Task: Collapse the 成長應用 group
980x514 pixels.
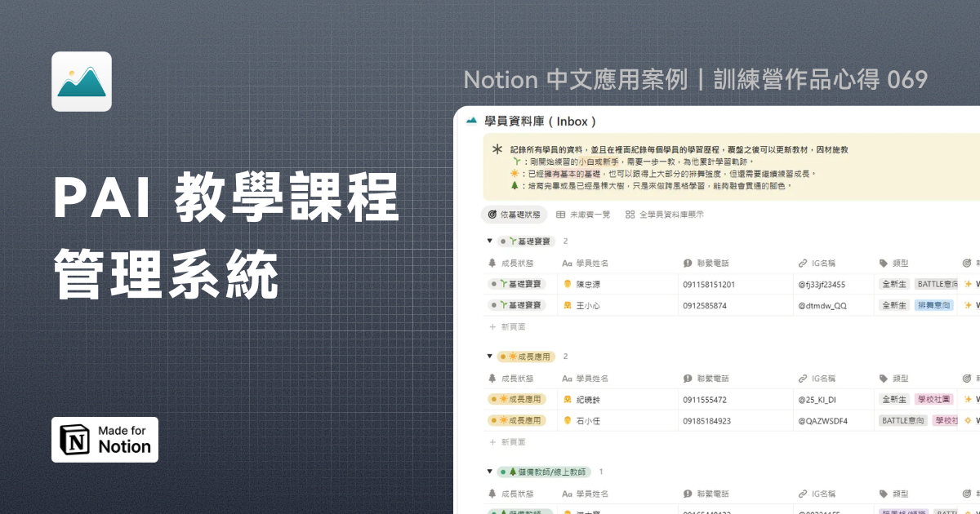Action: (489, 357)
